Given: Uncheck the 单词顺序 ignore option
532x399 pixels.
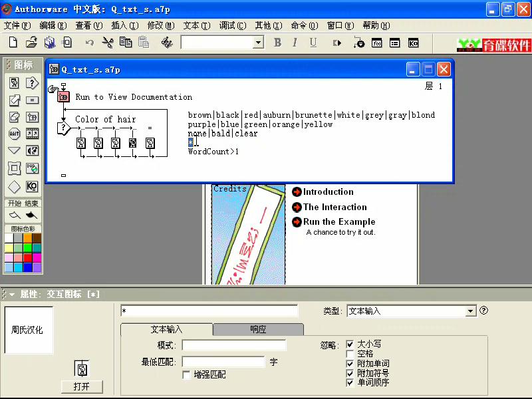Looking at the screenshot, I should tap(350, 383).
